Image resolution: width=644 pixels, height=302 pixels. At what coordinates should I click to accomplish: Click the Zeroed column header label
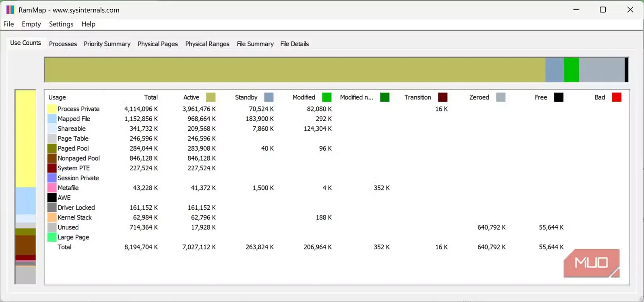coord(479,97)
